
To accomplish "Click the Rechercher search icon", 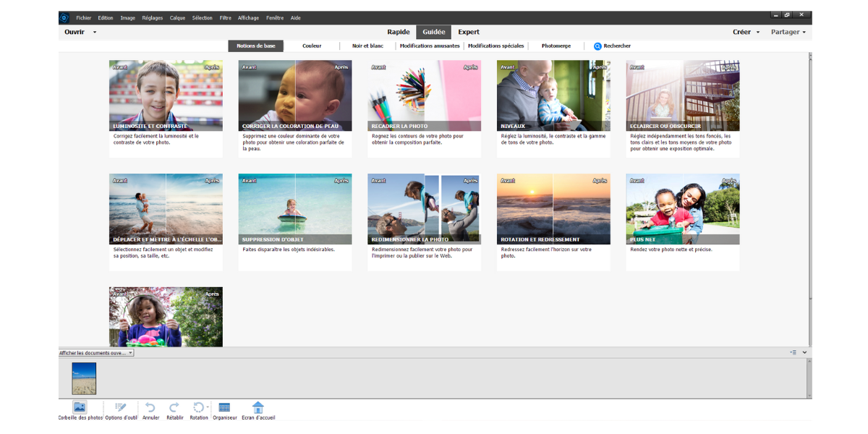I will tap(598, 46).
